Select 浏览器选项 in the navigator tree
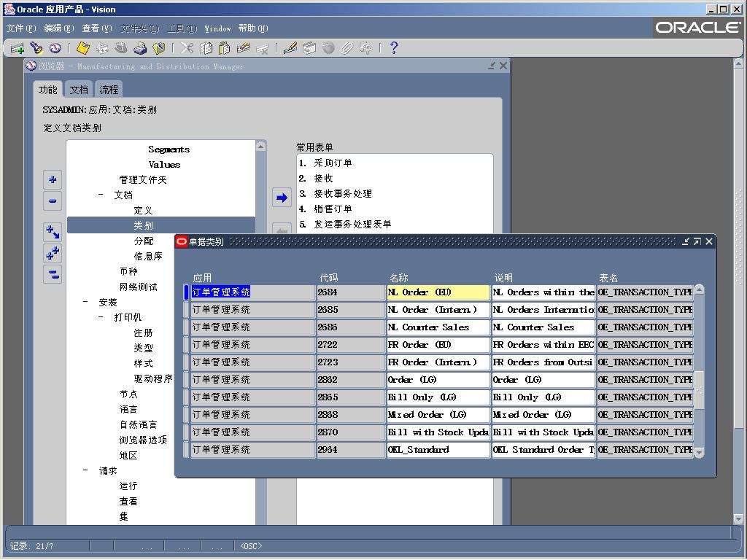 (x=143, y=440)
